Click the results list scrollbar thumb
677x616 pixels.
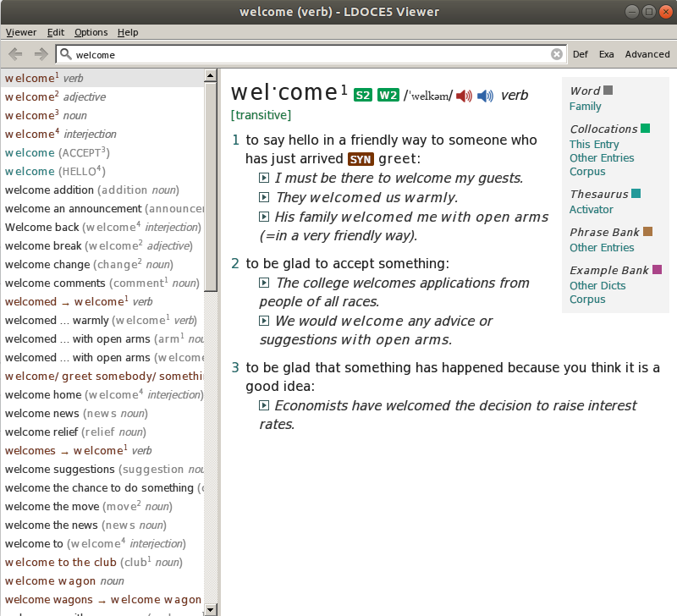(211, 187)
